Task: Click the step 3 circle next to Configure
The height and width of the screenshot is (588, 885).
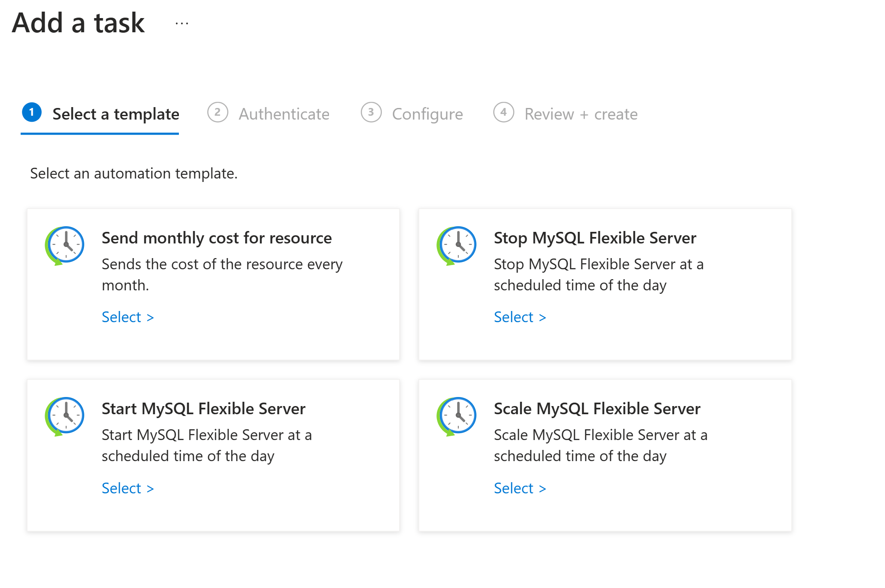Action: pyautogui.click(x=371, y=113)
